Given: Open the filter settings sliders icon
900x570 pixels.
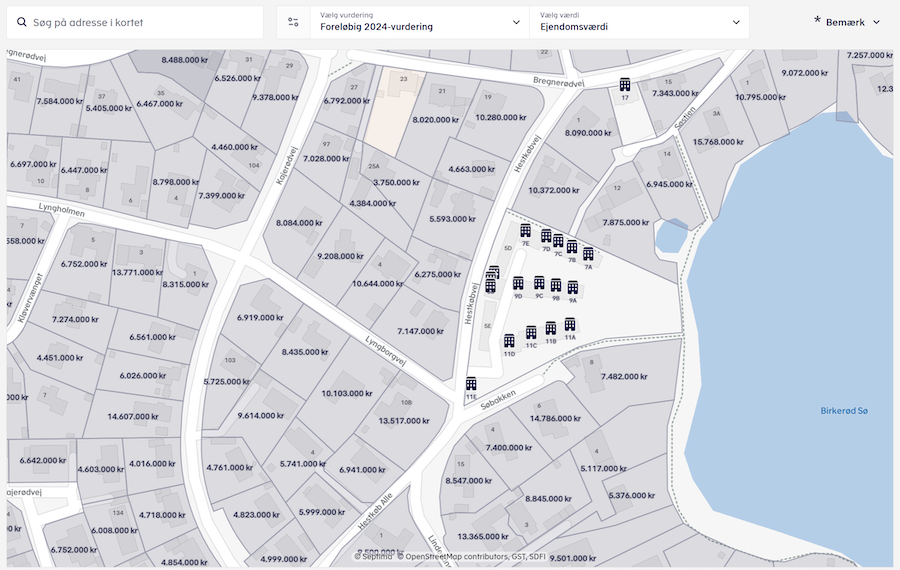Looking at the screenshot, I should coord(293,22).
